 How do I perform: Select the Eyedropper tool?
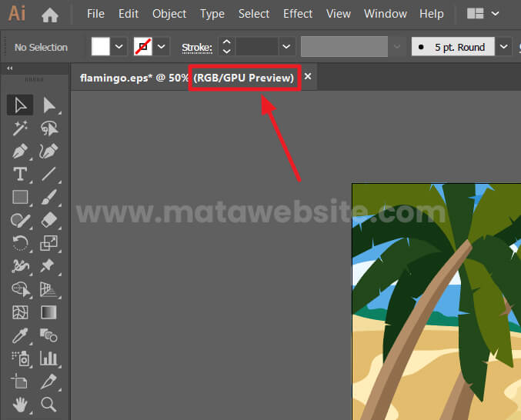pos(20,335)
